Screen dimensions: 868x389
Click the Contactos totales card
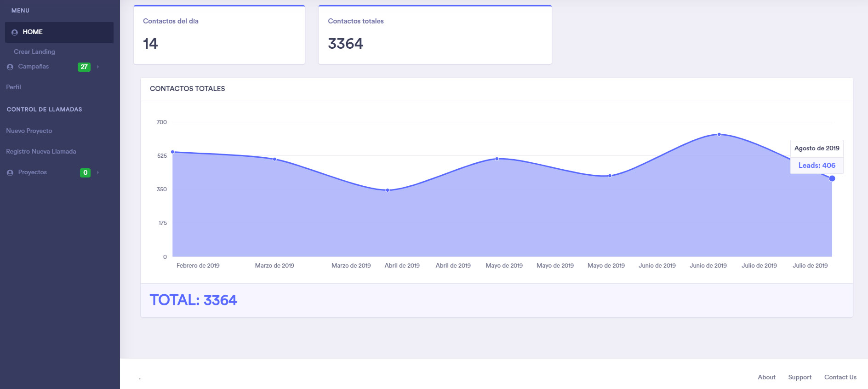pos(434,35)
